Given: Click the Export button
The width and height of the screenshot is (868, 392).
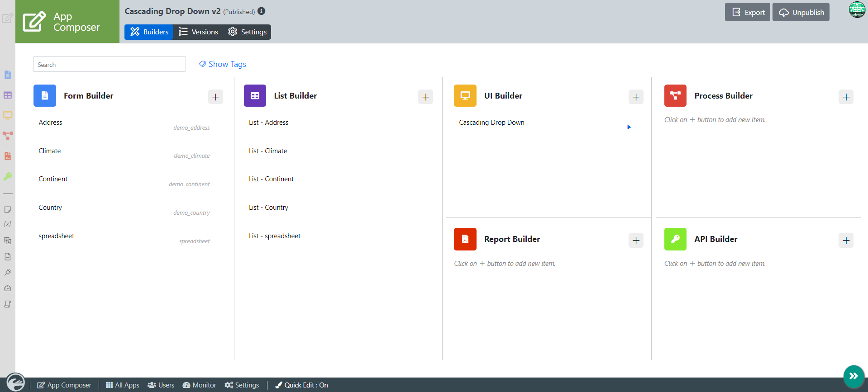Looking at the screenshot, I should (x=748, y=12).
